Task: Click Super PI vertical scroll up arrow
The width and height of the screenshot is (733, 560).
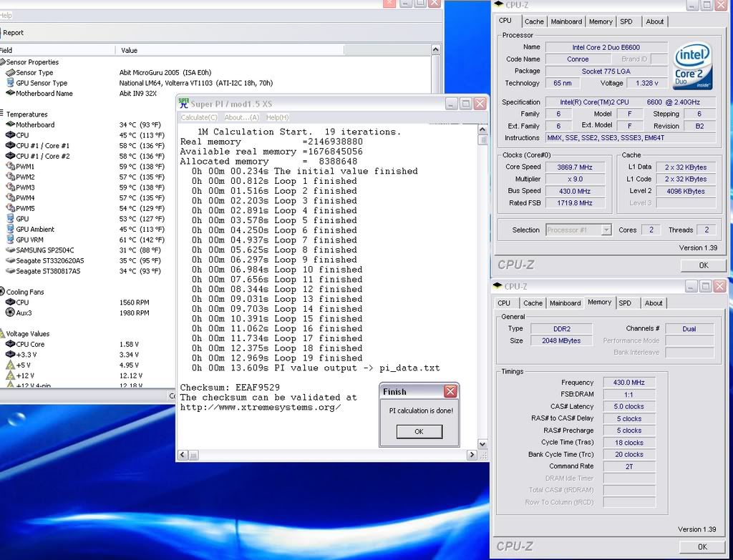Action: (x=482, y=129)
